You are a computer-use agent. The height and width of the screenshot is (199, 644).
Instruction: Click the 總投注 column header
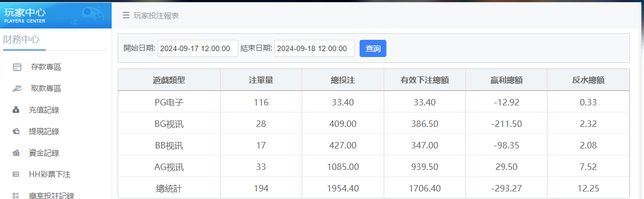click(343, 80)
